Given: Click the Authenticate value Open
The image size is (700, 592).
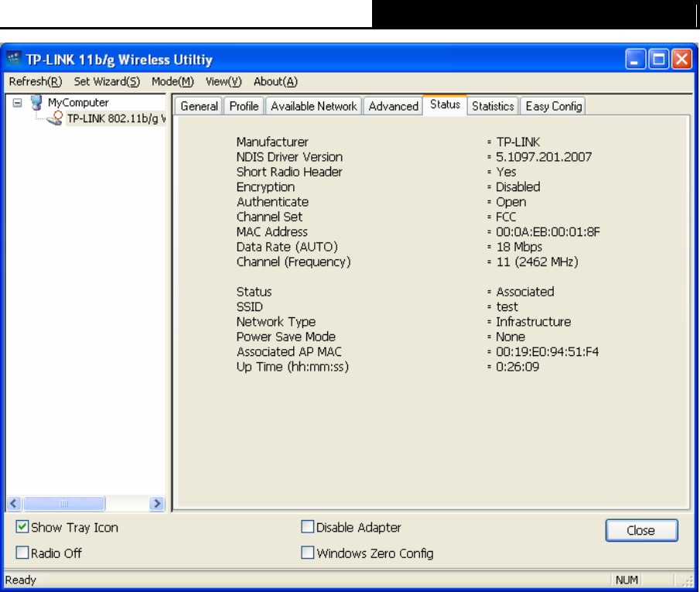Looking at the screenshot, I should click(511, 203).
